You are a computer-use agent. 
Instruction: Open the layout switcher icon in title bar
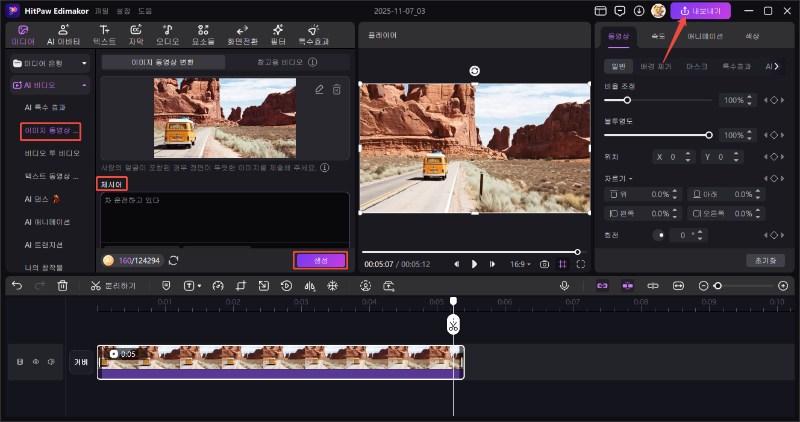click(x=601, y=11)
